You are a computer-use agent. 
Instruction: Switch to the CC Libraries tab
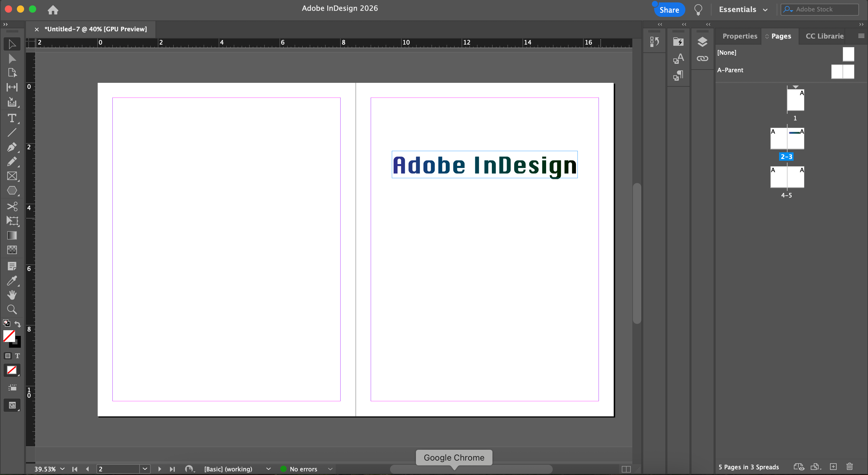(x=824, y=36)
